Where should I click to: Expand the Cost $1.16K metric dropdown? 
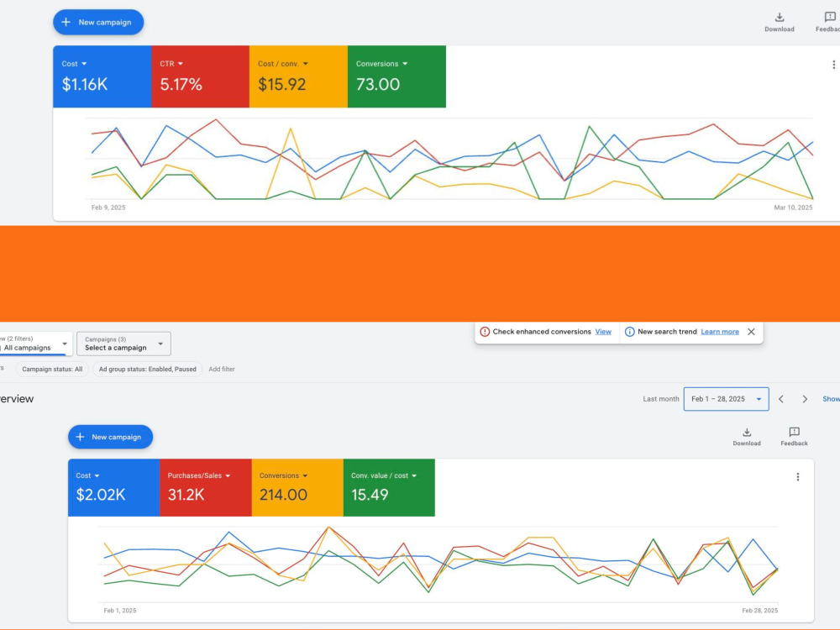(x=84, y=64)
